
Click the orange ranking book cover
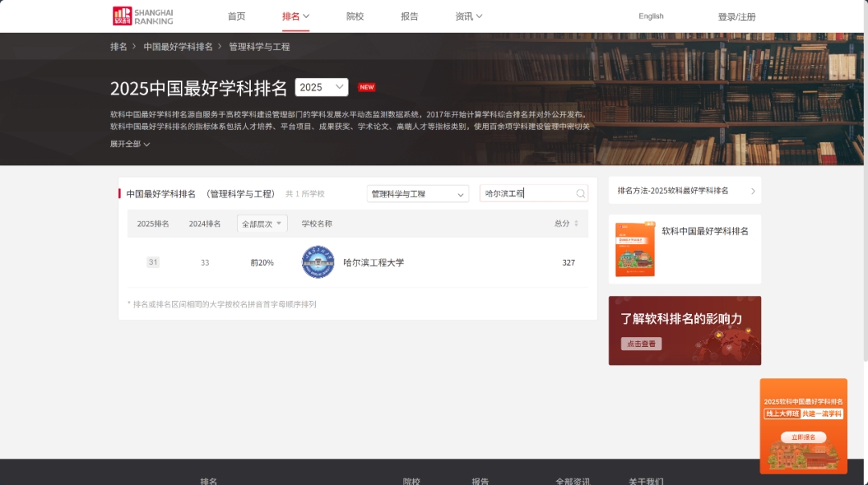(635, 250)
